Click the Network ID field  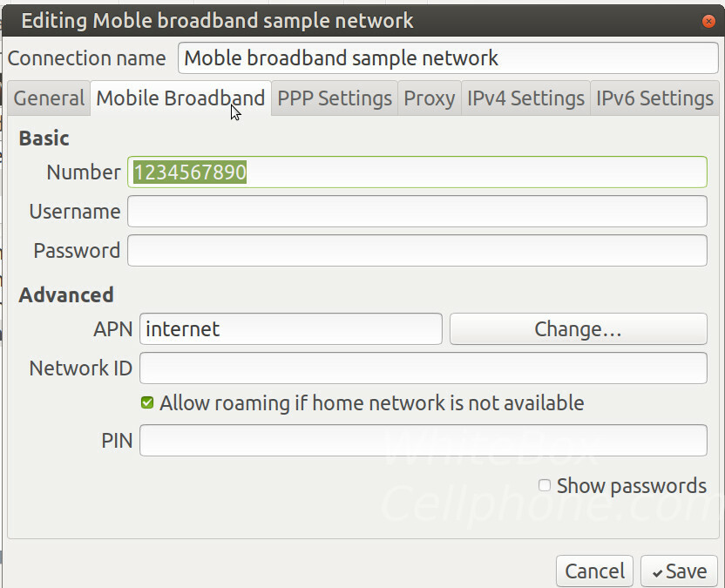(423, 368)
